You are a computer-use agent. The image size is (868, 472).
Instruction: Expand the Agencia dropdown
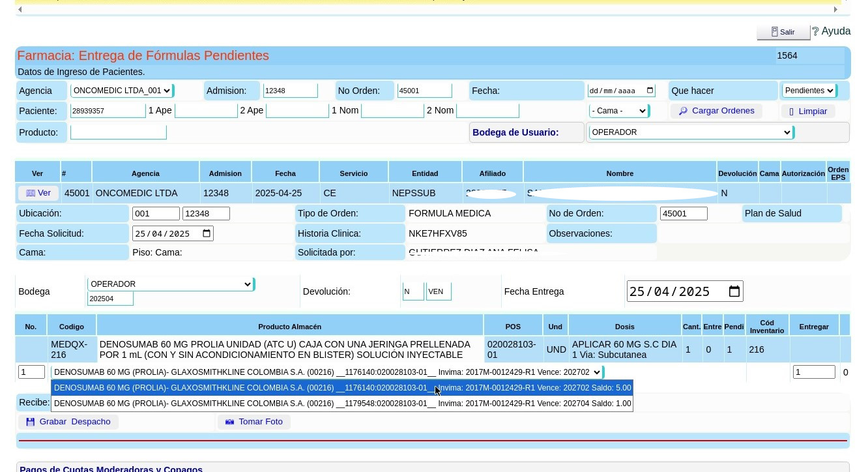point(121,91)
